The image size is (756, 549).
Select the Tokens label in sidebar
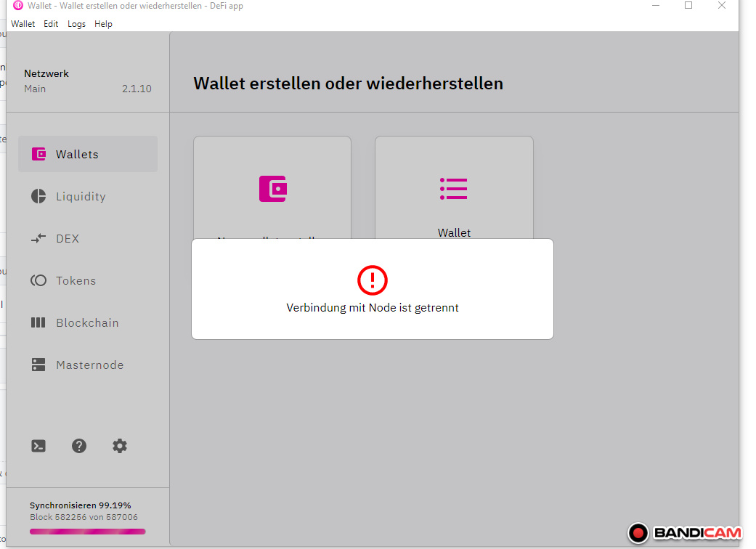[76, 280]
